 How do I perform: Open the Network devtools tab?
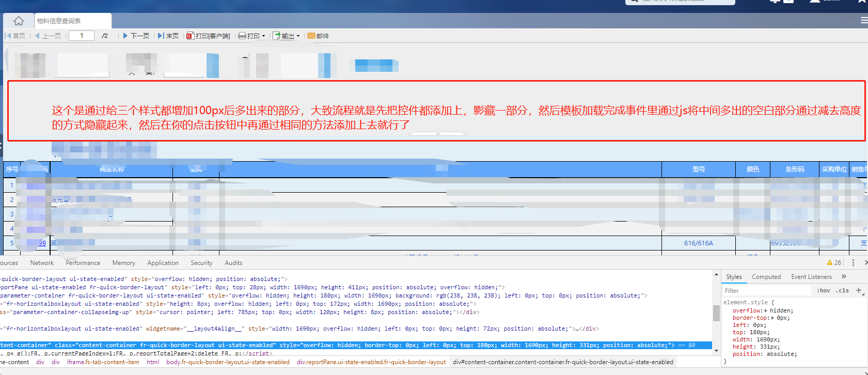[42, 263]
